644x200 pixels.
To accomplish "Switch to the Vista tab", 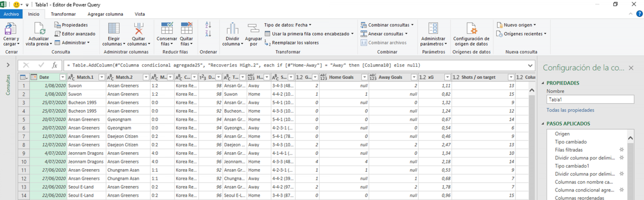I will (x=140, y=14).
